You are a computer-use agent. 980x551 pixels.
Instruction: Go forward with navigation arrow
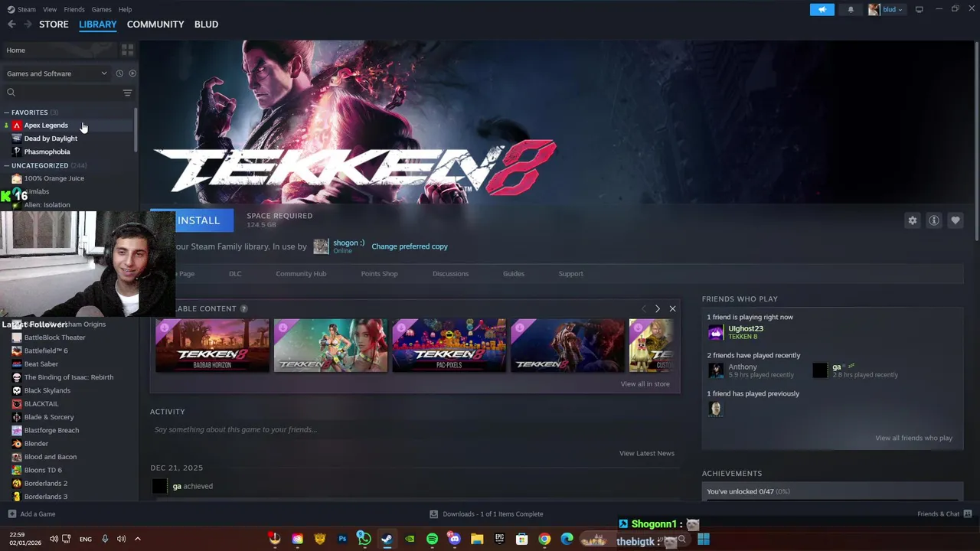click(28, 24)
